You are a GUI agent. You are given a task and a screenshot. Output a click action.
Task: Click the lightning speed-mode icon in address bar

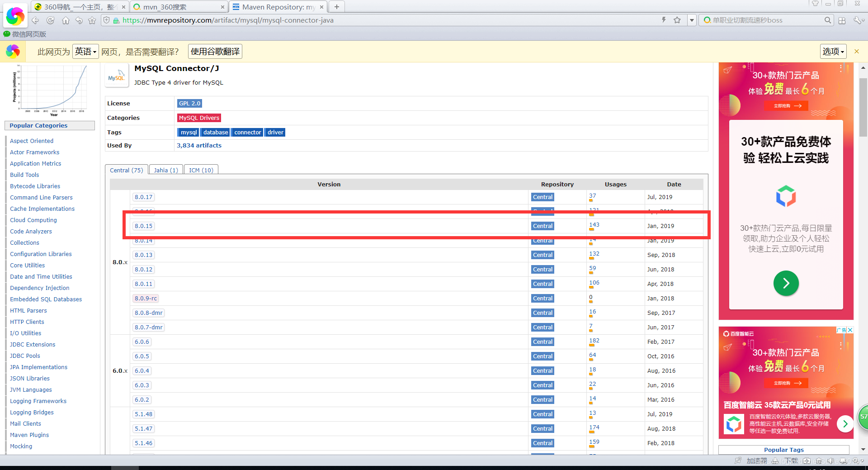click(664, 20)
